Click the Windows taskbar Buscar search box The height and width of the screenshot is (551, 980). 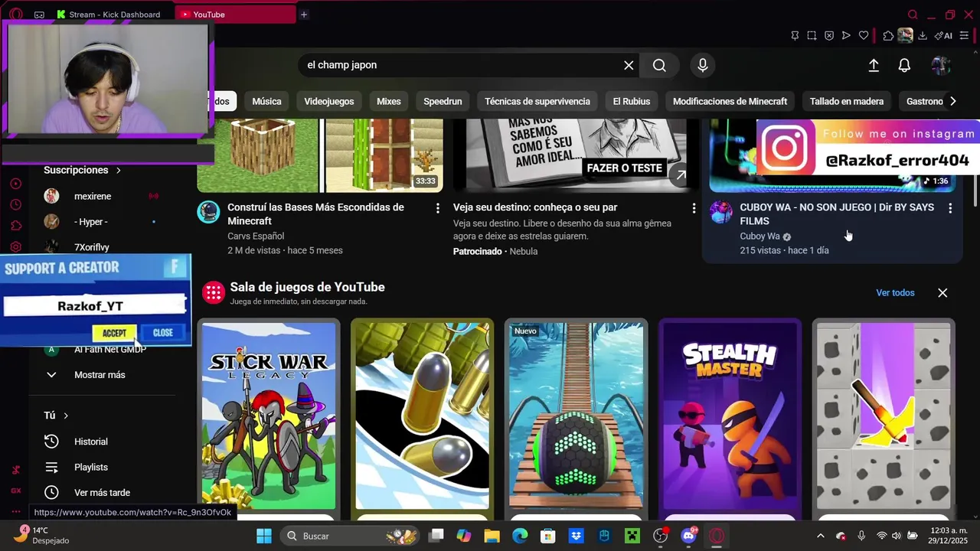(x=351, y=536)
